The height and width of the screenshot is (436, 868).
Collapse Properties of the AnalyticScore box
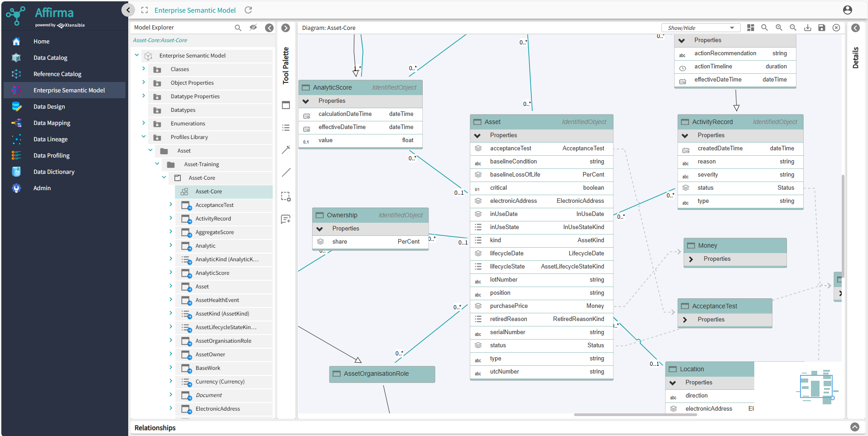[x=306, y=101]
